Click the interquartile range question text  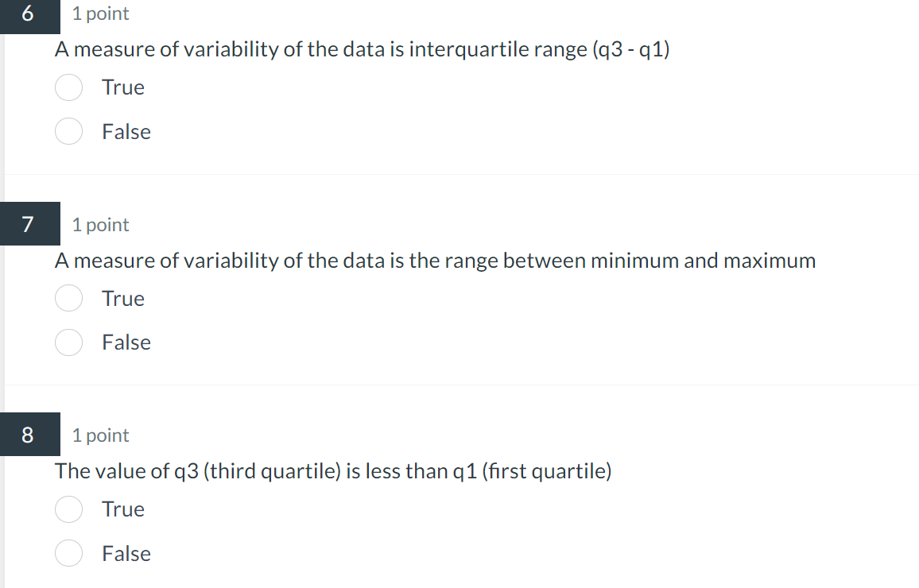click(363, 49)
